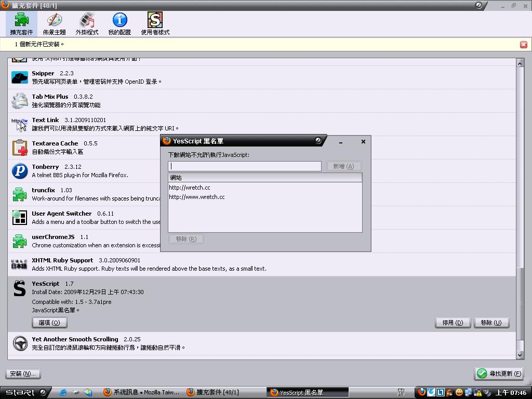Click the Textarea Cache clipboard icon
Image resolution: width=532 pixels, height=399 pixels.
19,148
